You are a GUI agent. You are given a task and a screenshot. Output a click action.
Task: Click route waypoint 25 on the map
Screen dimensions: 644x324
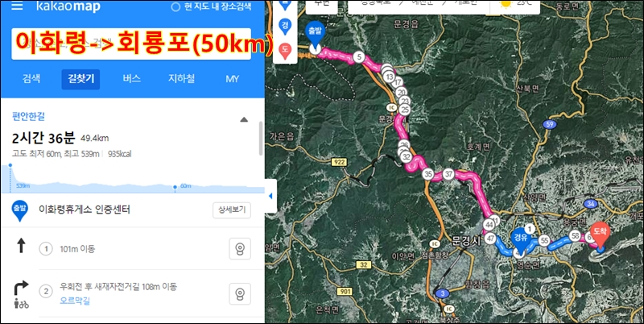pos(405,110)
